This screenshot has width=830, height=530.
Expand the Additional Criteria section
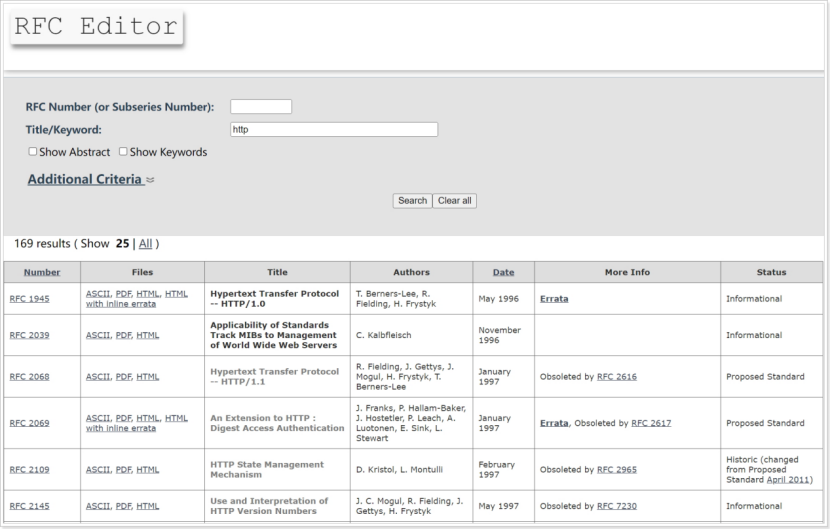point(91,179)
